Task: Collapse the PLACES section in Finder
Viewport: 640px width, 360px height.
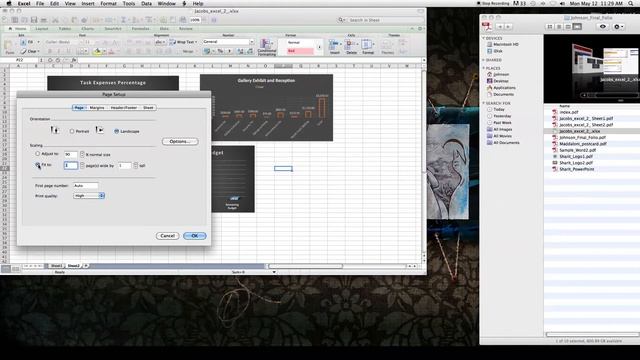Action: [484, 68]
